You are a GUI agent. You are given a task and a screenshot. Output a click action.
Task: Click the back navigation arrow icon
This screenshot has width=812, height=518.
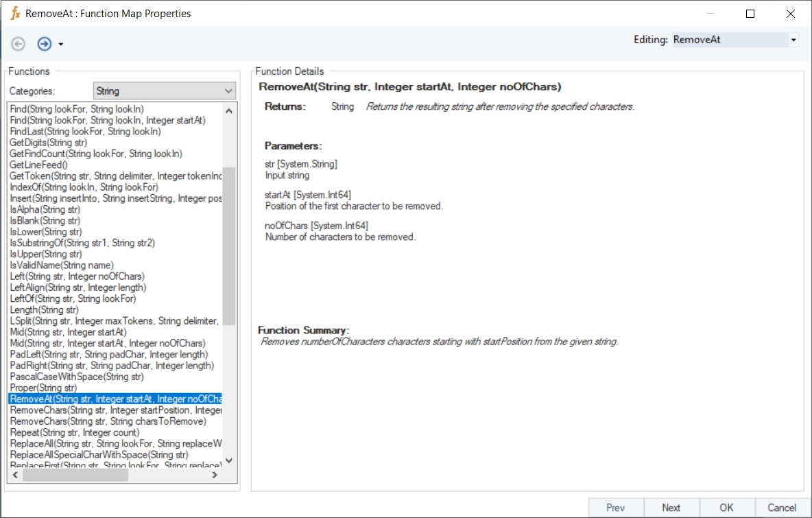point(19,44)
